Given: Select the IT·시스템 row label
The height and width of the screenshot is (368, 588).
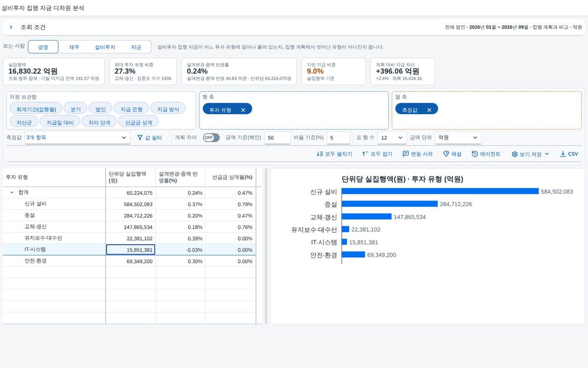Looking at the screenshot, I should pyautogui.click(x=35, y=249).
